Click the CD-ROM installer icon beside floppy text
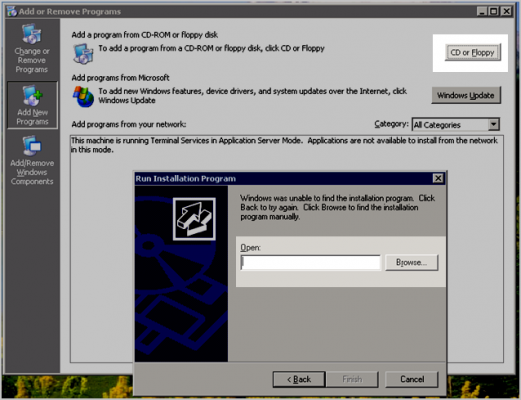 tap(83, 53)
